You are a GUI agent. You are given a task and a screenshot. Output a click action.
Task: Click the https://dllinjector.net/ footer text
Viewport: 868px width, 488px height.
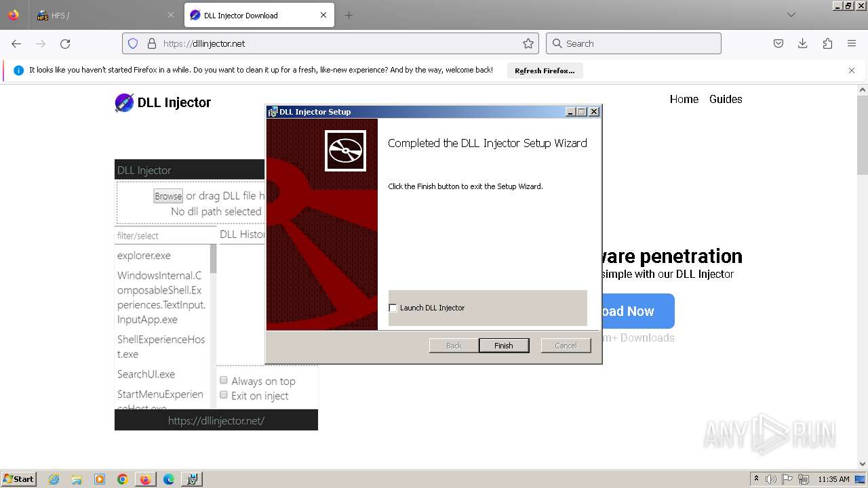click(216, 420)
